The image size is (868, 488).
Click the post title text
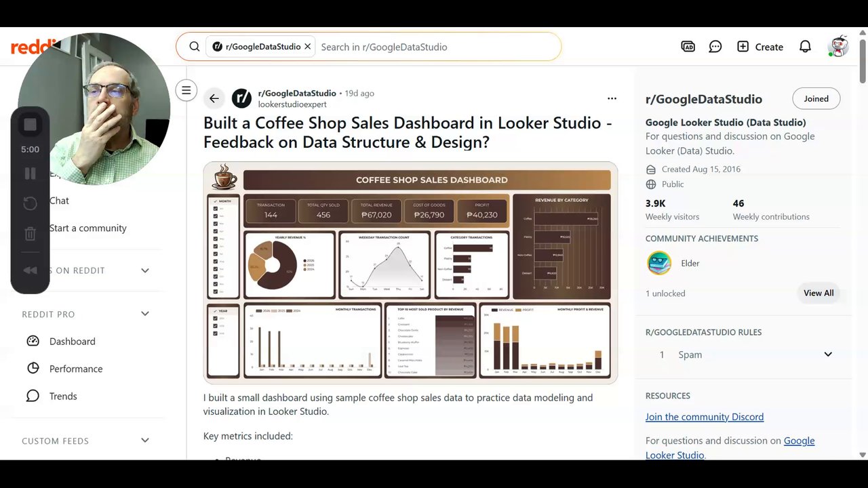tap(408, 132)
